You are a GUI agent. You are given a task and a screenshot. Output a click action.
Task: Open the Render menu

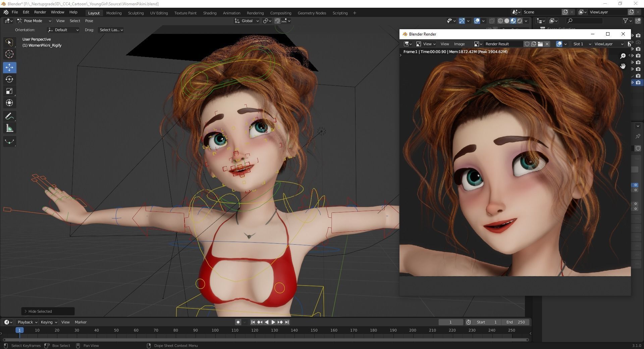click(x=40, y=12)
